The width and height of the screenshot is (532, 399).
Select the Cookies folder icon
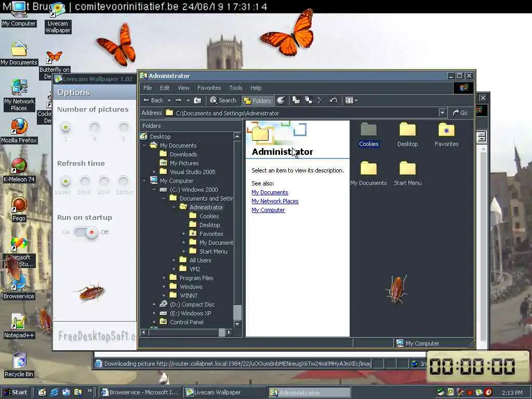point(368,130)
